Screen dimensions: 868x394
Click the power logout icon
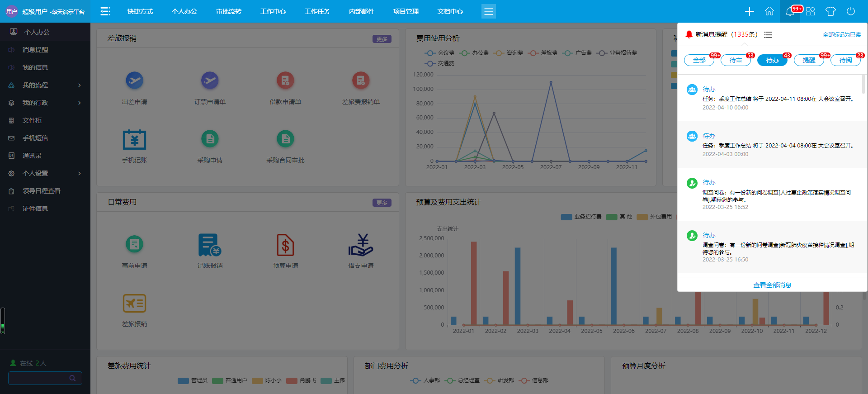pos(850,11)
